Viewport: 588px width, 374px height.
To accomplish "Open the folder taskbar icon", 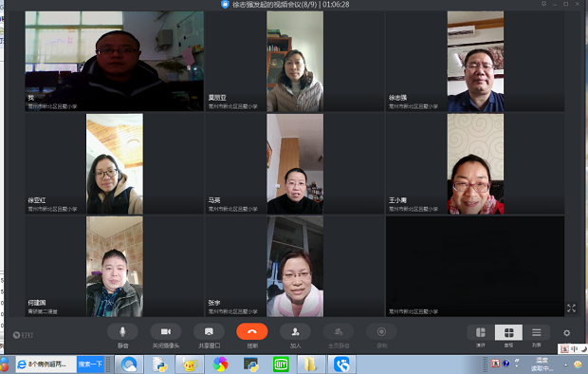I will click(311, 365).
